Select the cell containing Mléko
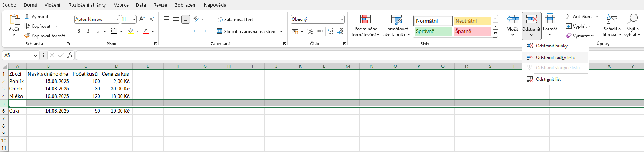 (x=17, y=96)
